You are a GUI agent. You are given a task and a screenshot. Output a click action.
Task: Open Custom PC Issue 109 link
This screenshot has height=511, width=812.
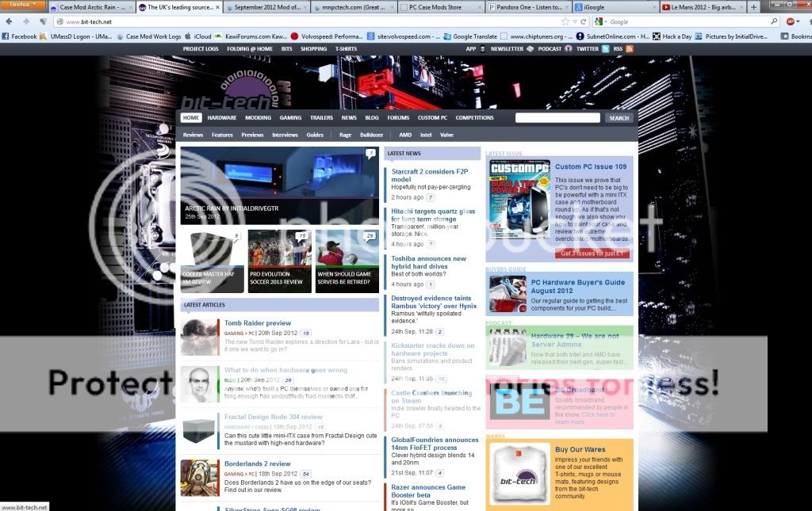tap(590, 166)
